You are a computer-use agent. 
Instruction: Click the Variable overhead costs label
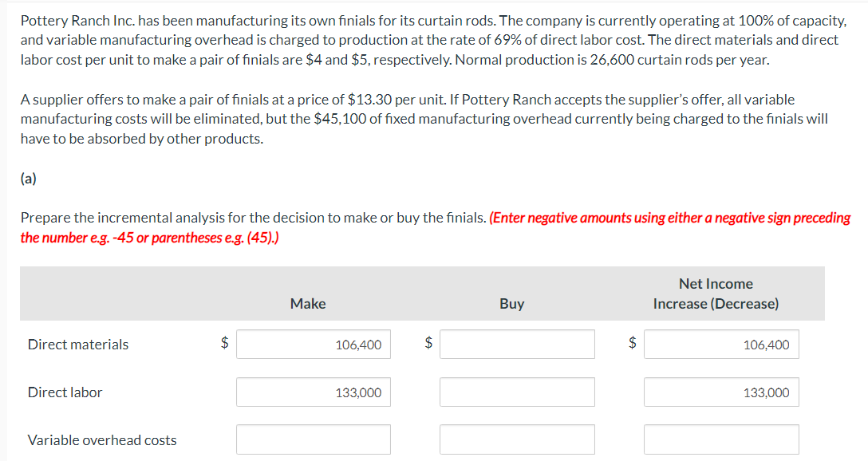(102, 440)
